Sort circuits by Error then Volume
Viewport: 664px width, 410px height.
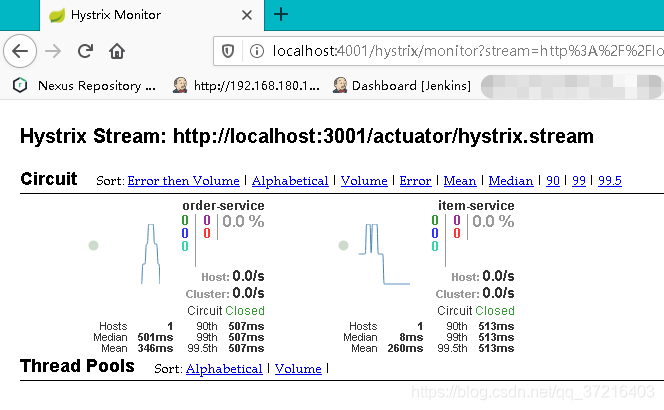pos(183,181)
